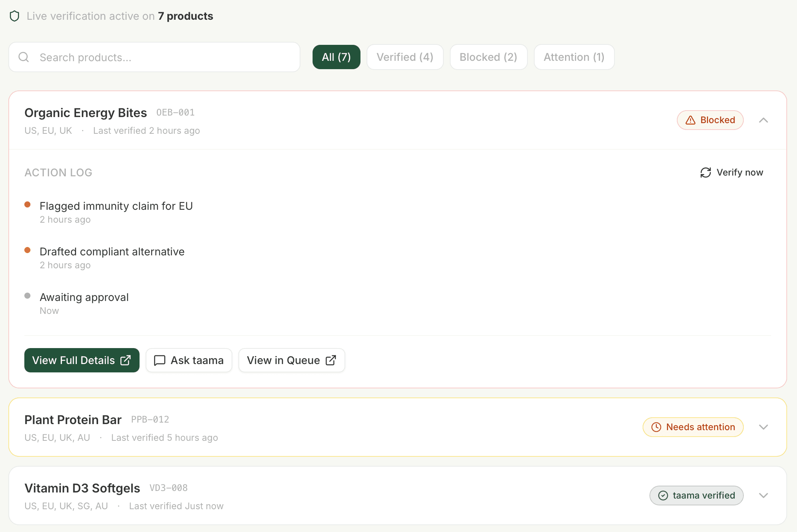
Task: Expand the Plant Protein Bar row
Action: [763, 427]
